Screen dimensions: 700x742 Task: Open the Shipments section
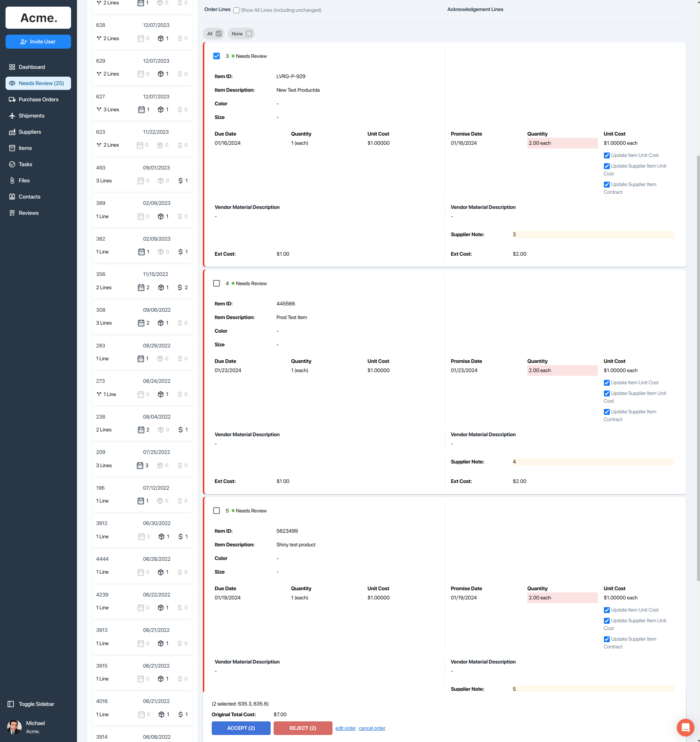pyautogui.click(x=31, y=115)
